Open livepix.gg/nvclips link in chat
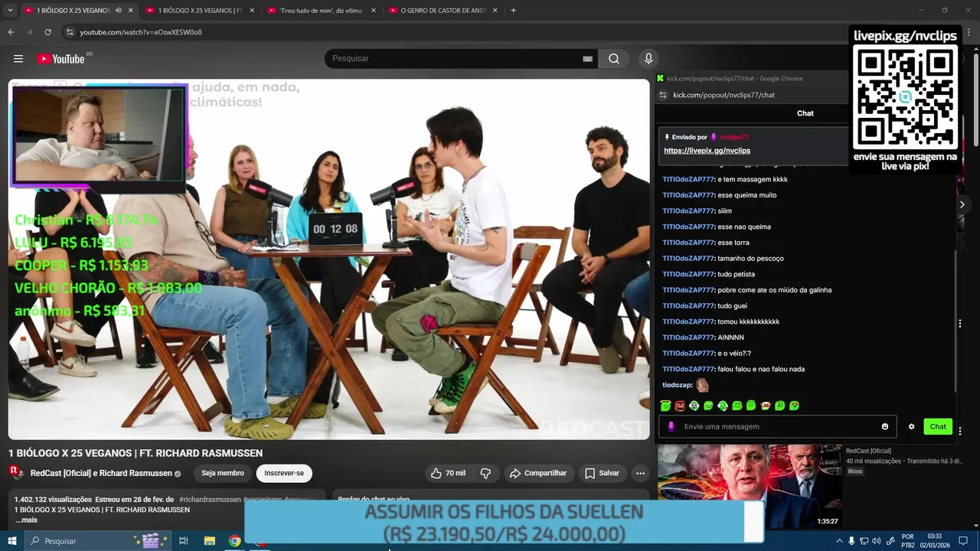980x551 pixels. point(707,151)
